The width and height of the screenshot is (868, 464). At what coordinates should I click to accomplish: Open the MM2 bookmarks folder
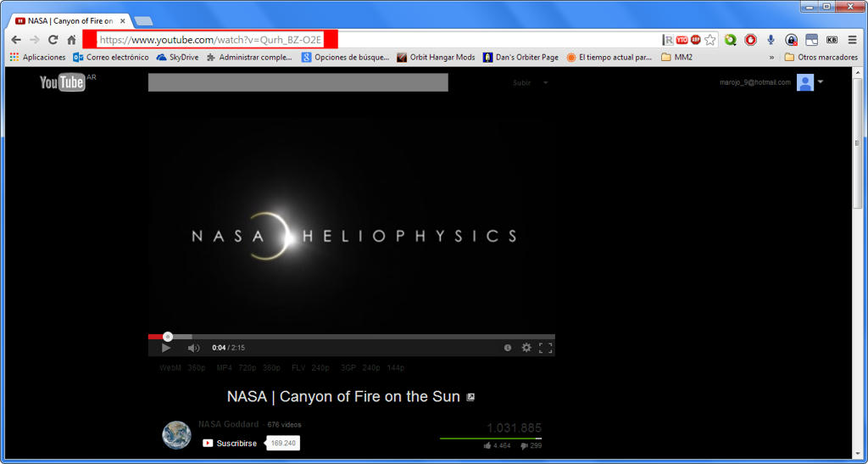click(x=677, y=57)
